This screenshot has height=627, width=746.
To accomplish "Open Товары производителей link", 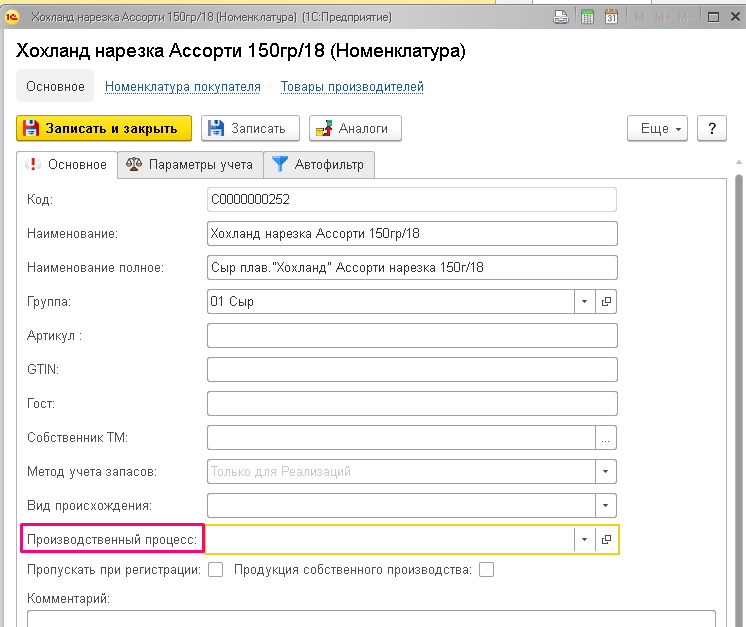I will (352, 87).
